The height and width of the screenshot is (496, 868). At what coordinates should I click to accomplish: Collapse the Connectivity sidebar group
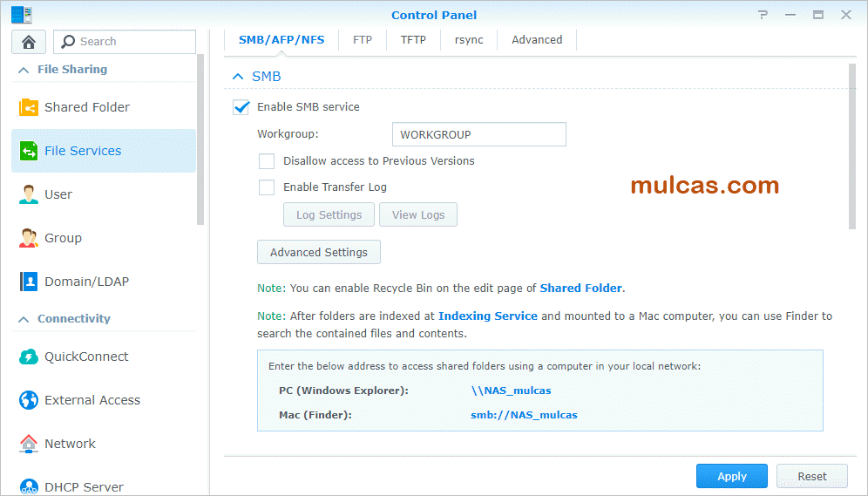[23, 319]
